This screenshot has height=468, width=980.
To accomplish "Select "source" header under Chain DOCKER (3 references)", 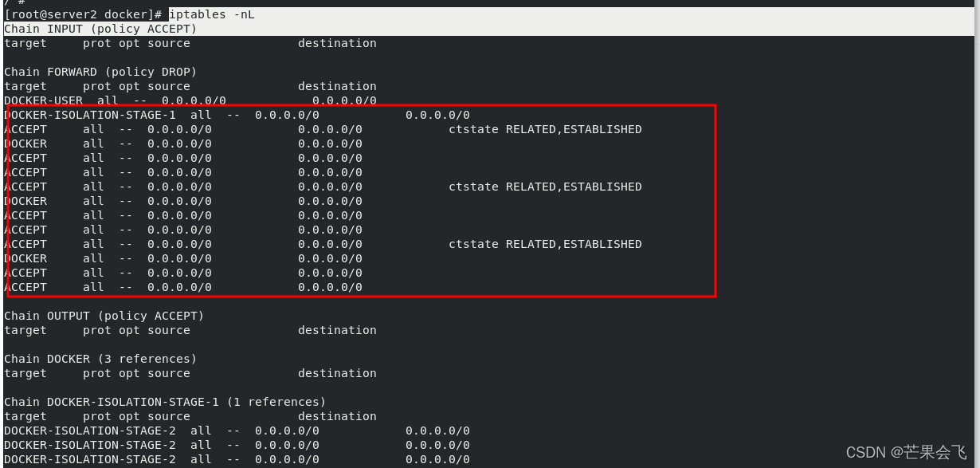I will [x=169, y=373].
